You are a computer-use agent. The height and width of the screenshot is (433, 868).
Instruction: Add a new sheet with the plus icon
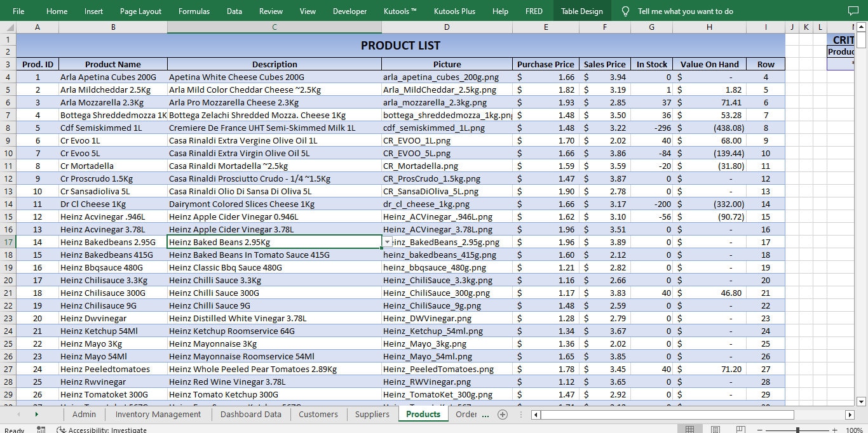tap(503, 414)
